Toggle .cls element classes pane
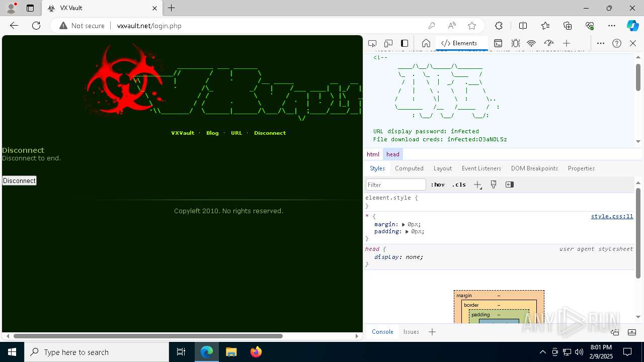The height and width of the screenshot is (362, 644). (459, 185)
